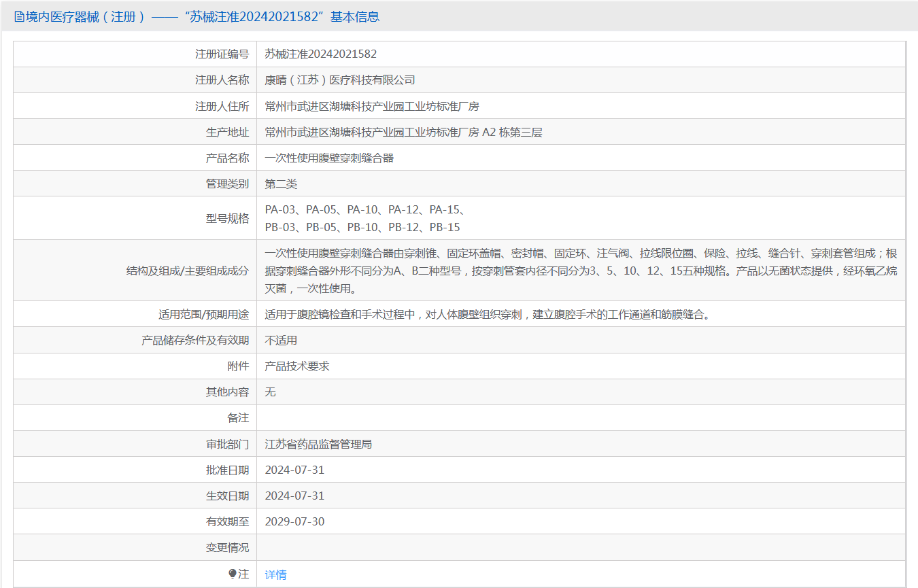Click the lightbulb icon beside 注
Viewport: 918px width, 588px height.
click(x=233, y=574)
